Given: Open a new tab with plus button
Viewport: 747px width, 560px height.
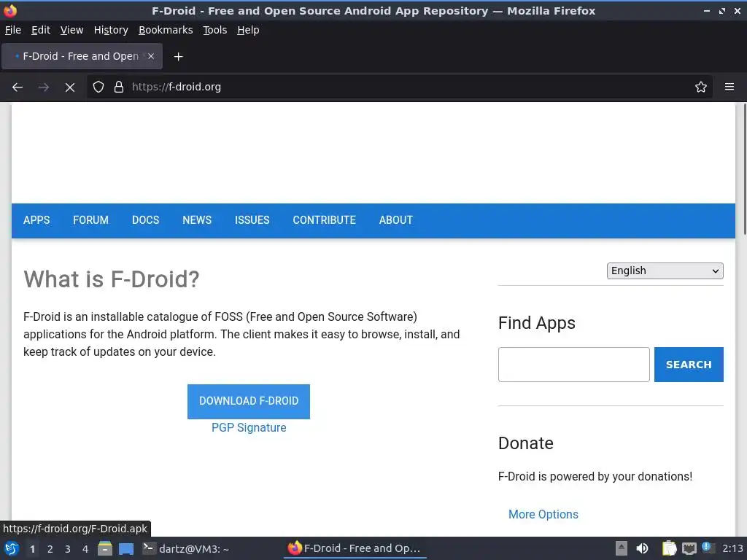Looking at the screenshot, I should (178, 57).
